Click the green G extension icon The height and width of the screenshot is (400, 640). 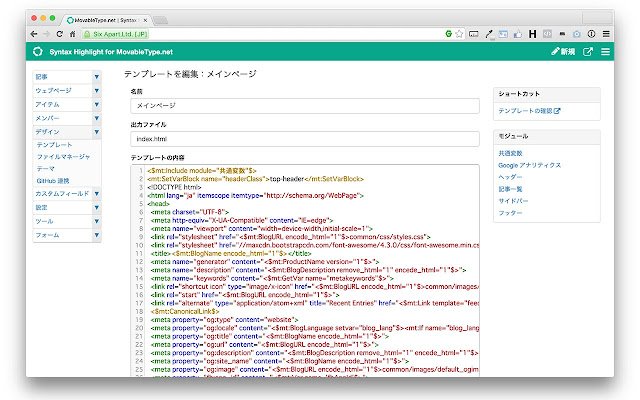[448, 34]
